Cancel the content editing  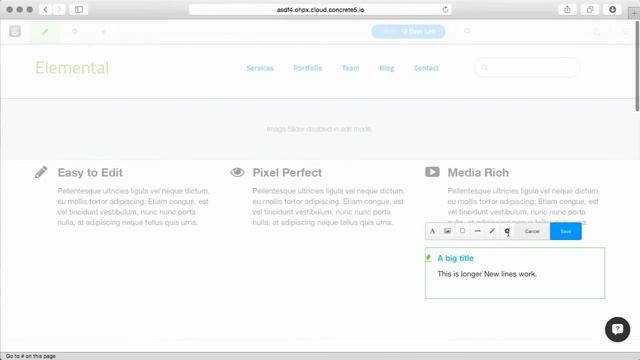pos(532,231)
